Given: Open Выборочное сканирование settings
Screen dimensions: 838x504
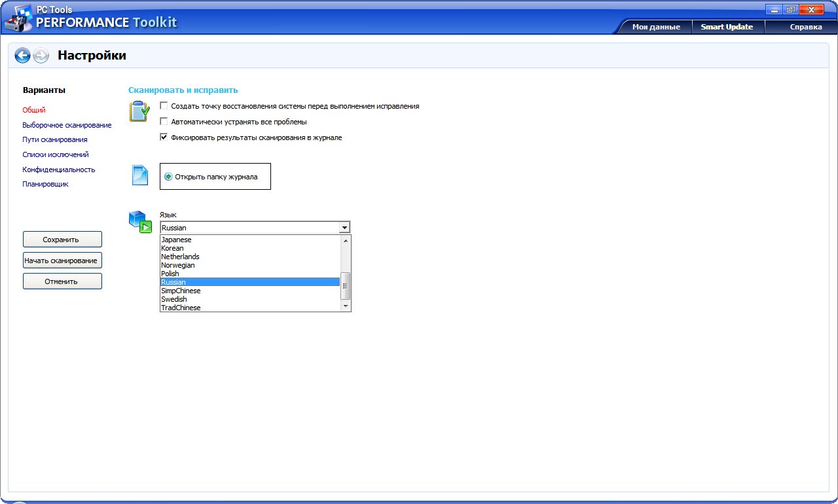Looking at the screenshot, I should [x=67, y=125].
